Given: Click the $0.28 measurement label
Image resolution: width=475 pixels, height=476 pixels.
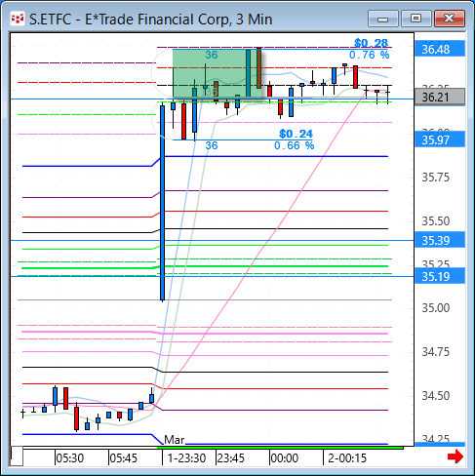Looking at the screenshot, I should tap(371, 43).
